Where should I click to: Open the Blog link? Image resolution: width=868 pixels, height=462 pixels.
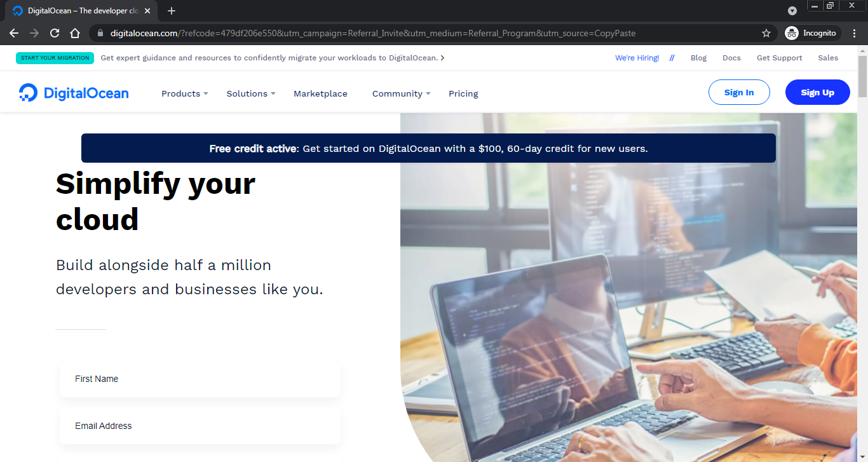point(698,58)
